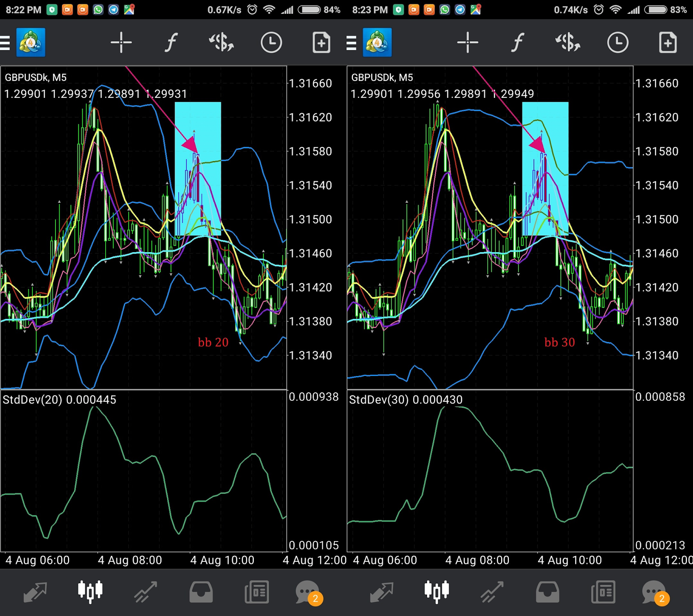
Task: Open the right chart's indicators f icon
Action: [x=517, y=42]
